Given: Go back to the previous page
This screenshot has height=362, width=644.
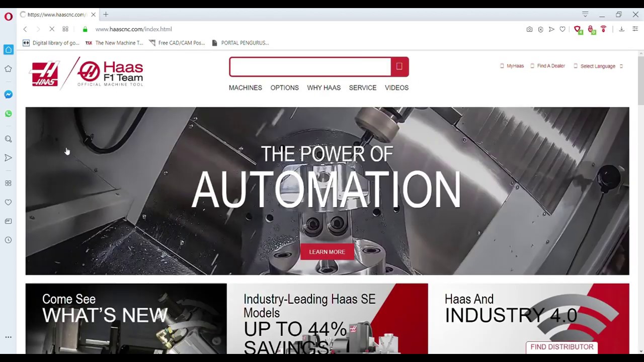Looking at the screenshot, I should 25,29.
